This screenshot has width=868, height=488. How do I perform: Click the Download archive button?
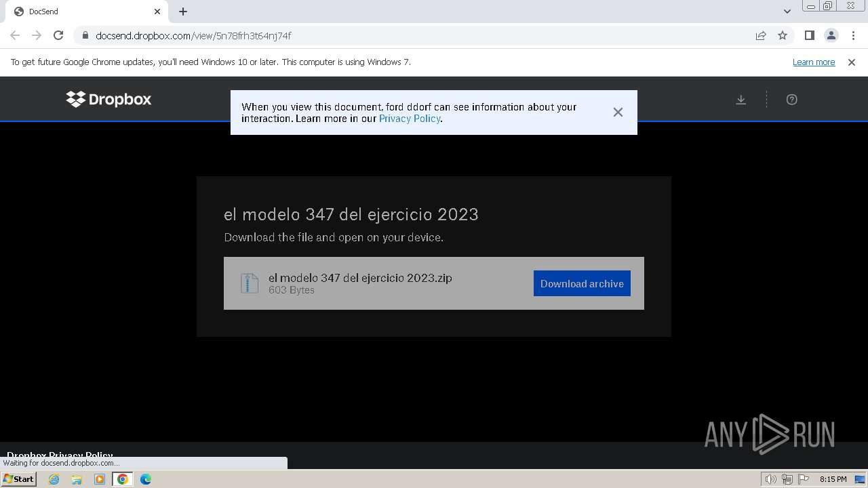[x=582, y=283]
